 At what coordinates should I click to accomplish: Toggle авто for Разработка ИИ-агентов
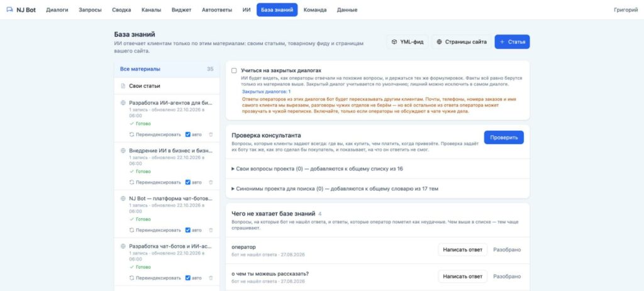[x=187, y=135]
